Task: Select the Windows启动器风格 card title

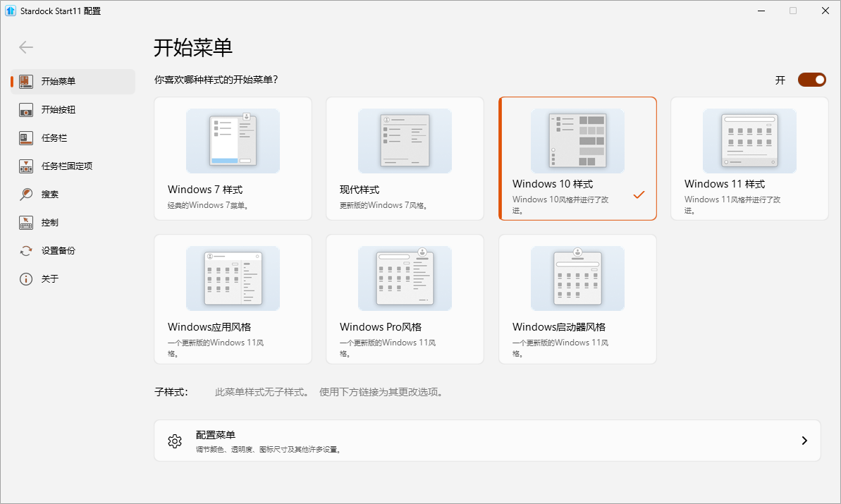Action: [558, 327]
